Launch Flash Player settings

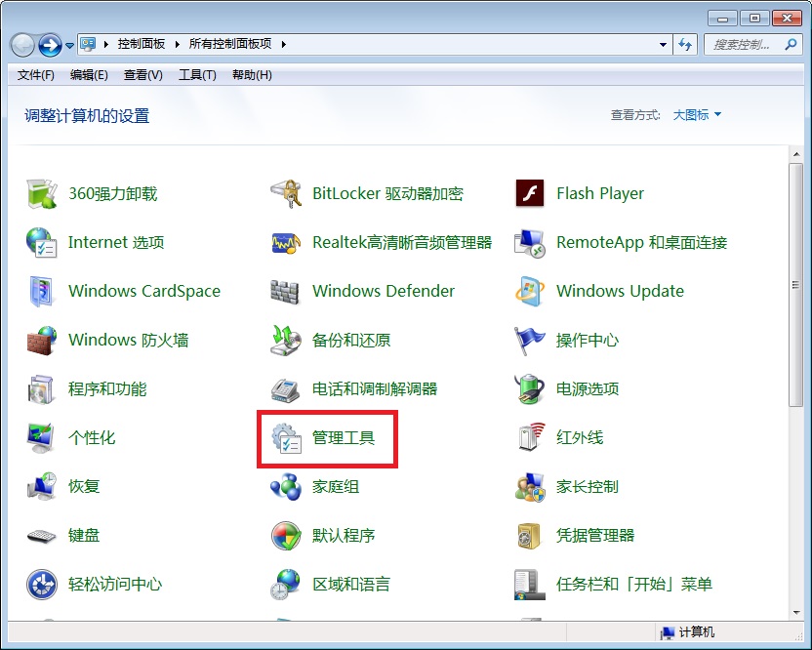point(600,193)
